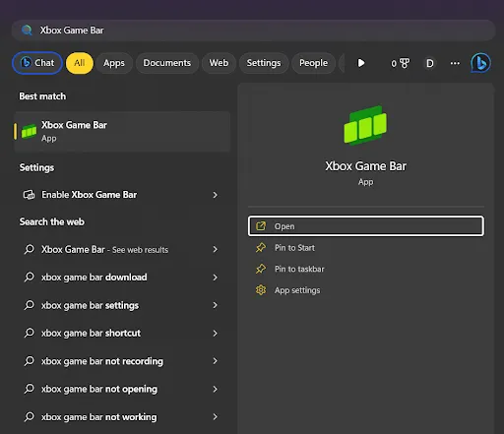Click Xbox Game Bar - See web results

click(122, 250)
